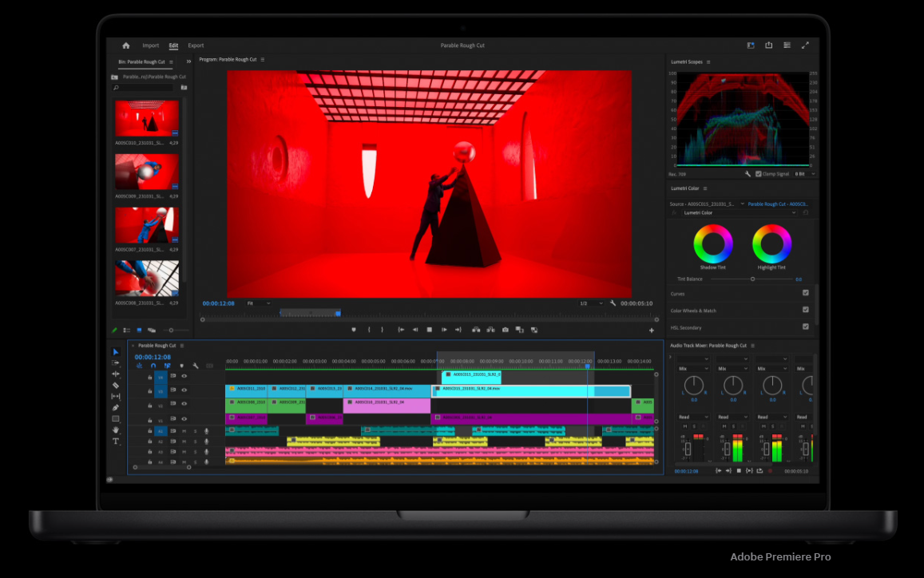
Task: Open the 8 Bit scope dropdown
Action: [x=804, y=174]
